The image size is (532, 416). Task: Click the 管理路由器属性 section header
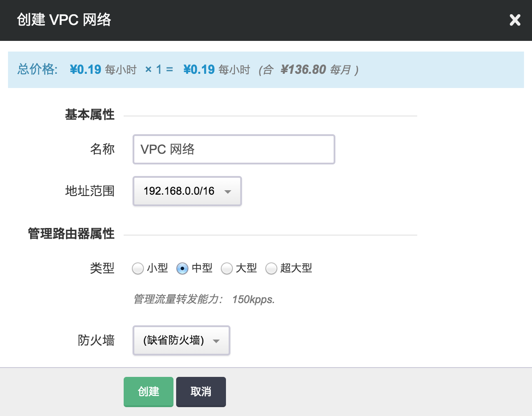(70, 234)
